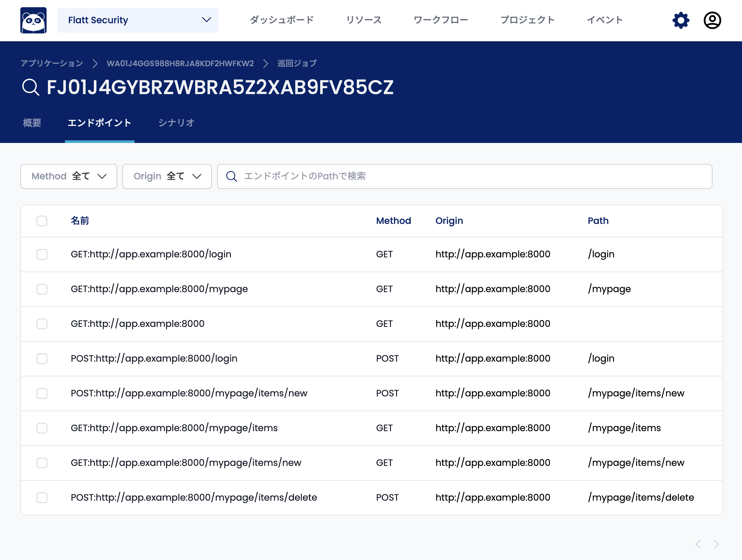
Task: Click the /mypage path cell
Action: click(609, 289)
